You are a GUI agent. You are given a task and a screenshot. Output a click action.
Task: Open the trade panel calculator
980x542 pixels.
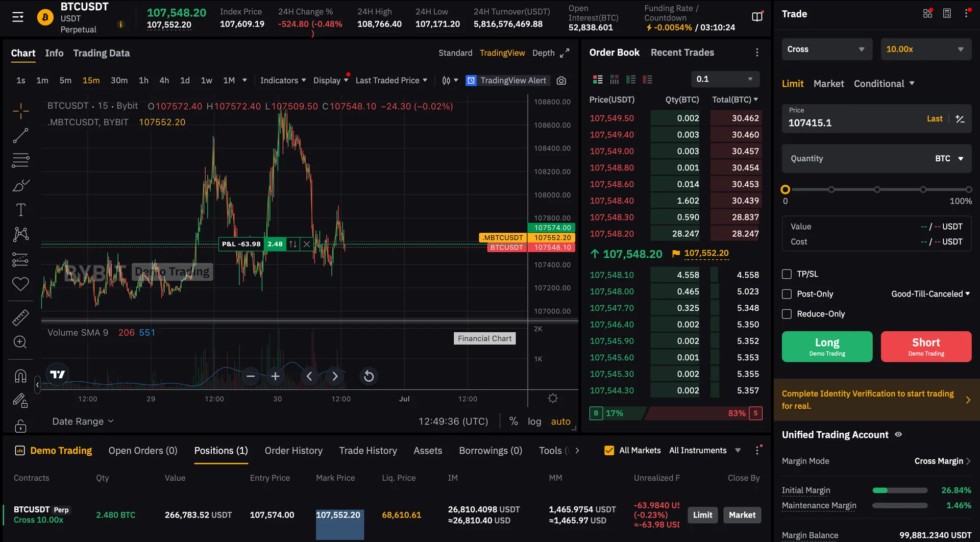coord(947,14)
